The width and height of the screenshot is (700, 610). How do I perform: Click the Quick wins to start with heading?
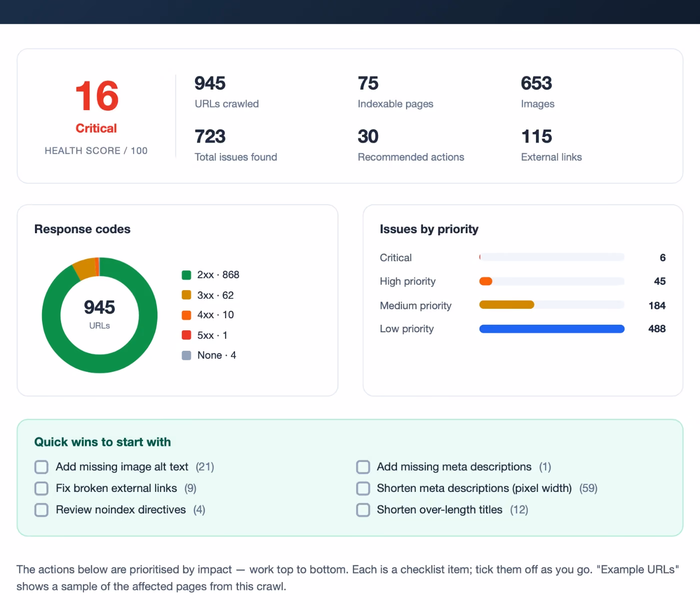102,442
